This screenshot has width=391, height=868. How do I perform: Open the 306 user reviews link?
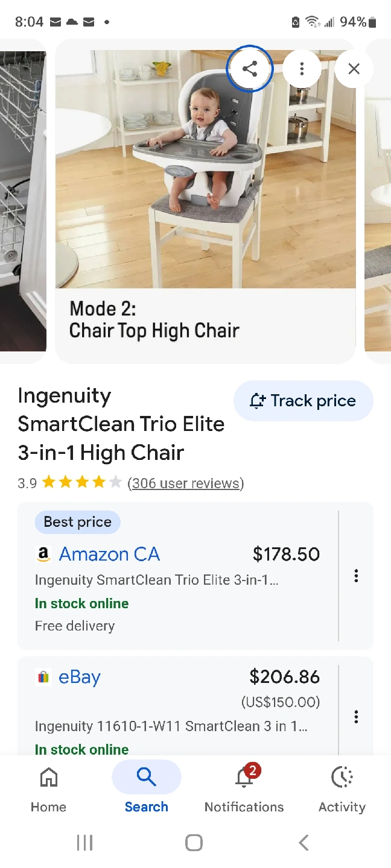click(x=185, y=483)
